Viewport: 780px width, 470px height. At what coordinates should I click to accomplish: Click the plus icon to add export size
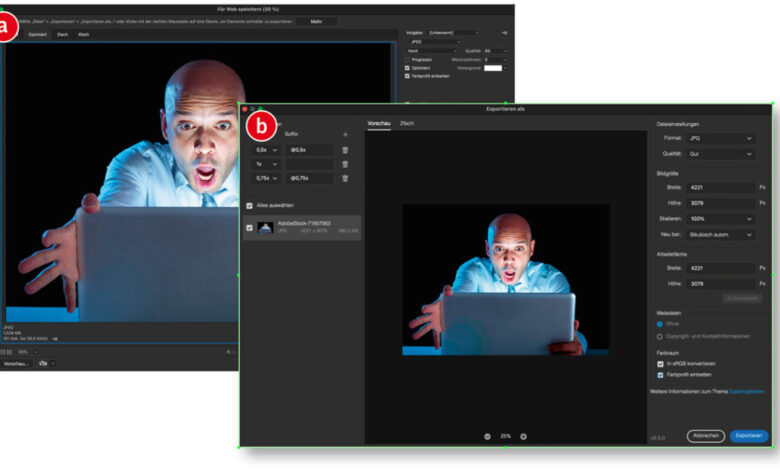(x=345, y=133)
